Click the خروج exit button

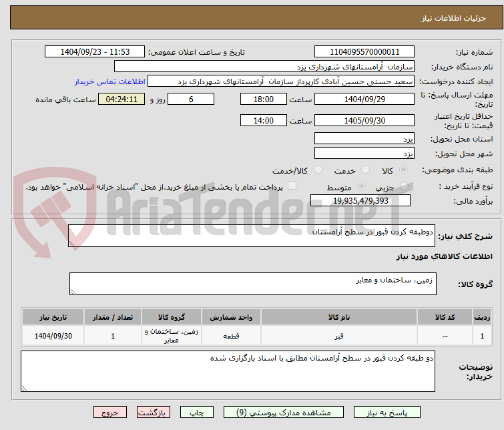(x=110, y=413)
